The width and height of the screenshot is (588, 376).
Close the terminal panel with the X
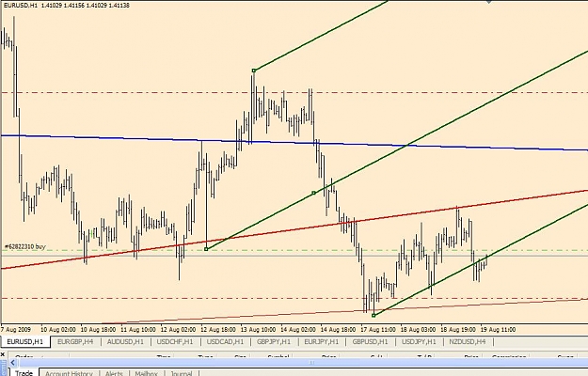(x=3, y=353)
